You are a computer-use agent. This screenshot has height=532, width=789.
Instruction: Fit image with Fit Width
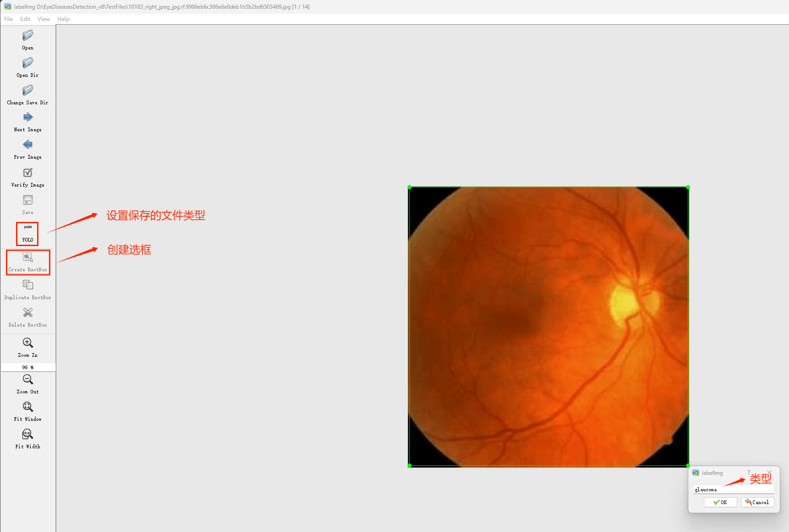27,439
